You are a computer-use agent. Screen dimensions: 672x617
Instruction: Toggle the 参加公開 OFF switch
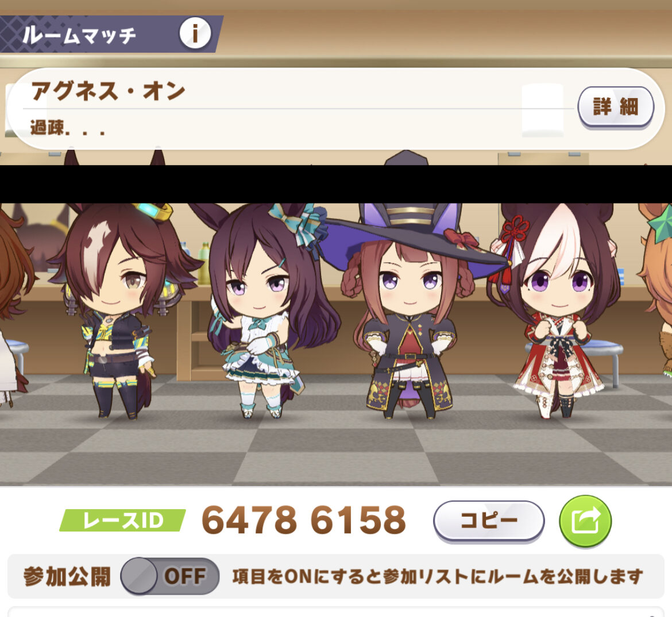pyautogui.click(x=170, y=576)
